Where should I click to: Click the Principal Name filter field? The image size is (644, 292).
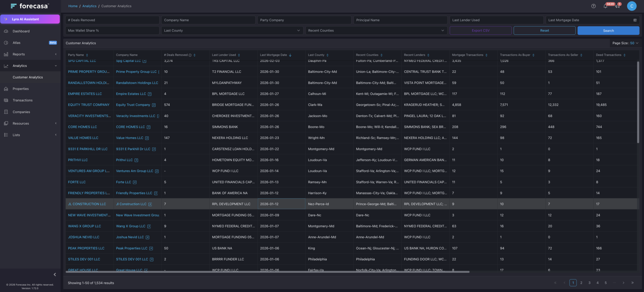pos(401,20)
